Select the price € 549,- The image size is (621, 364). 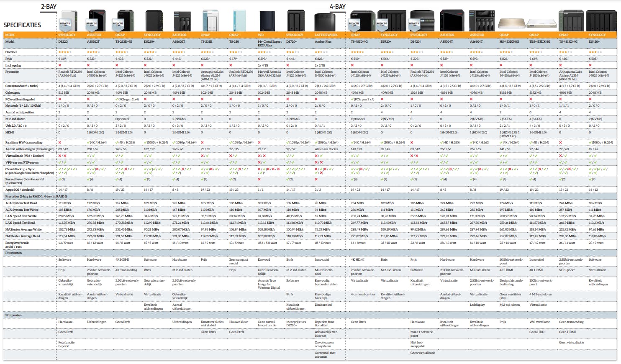click(355, 59)
